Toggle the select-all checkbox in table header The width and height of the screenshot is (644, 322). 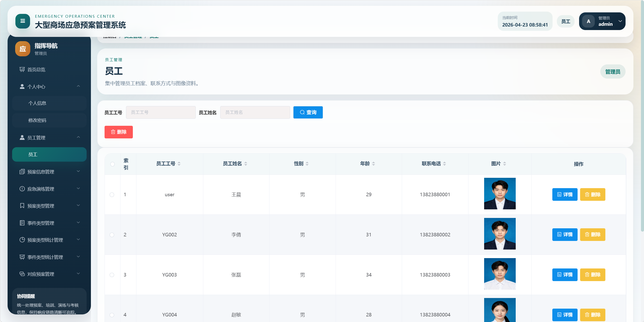[x=112, y=164]
